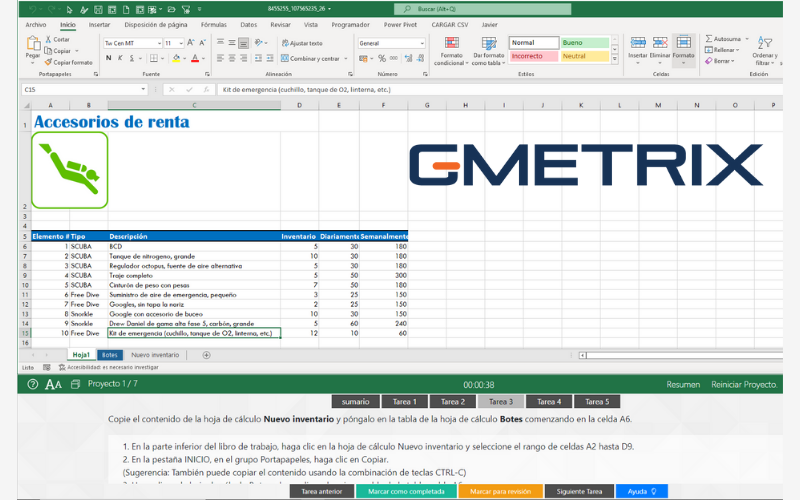Toggle left text alignment
Image resolution: width=800 pixels, height=500 pixels.
coord(220,59)
